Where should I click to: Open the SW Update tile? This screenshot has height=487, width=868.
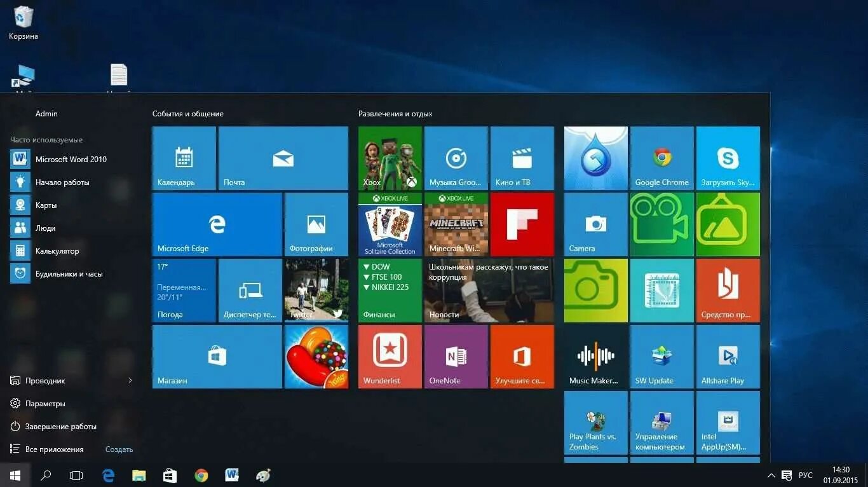point(662,357)
